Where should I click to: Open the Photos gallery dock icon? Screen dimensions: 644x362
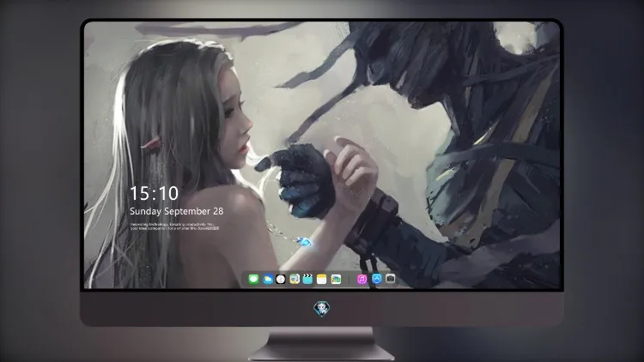(x=336, y=280)
